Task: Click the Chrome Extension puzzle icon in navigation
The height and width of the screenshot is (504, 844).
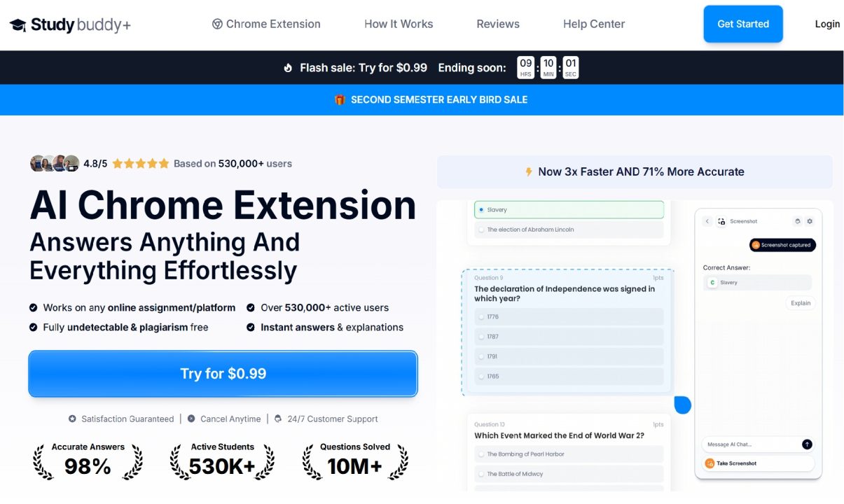Action: point(218,24)
